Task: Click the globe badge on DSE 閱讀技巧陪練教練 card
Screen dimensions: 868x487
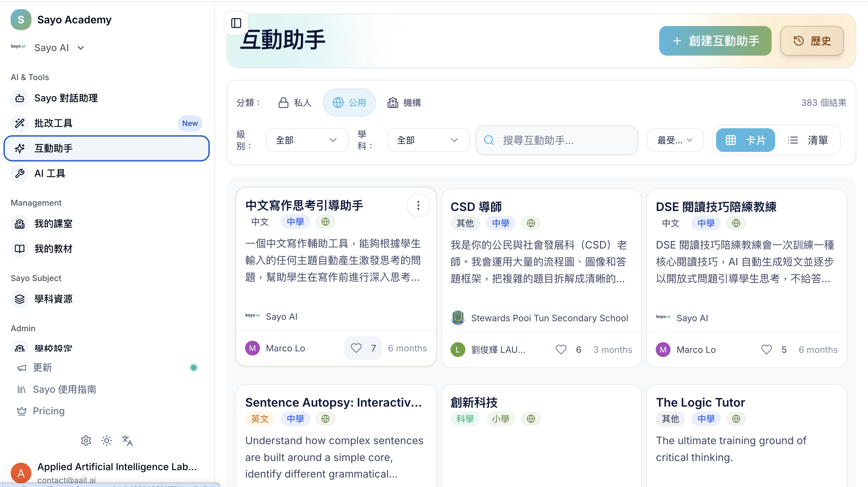Action: pyautogui.click(x=736, y=223)
